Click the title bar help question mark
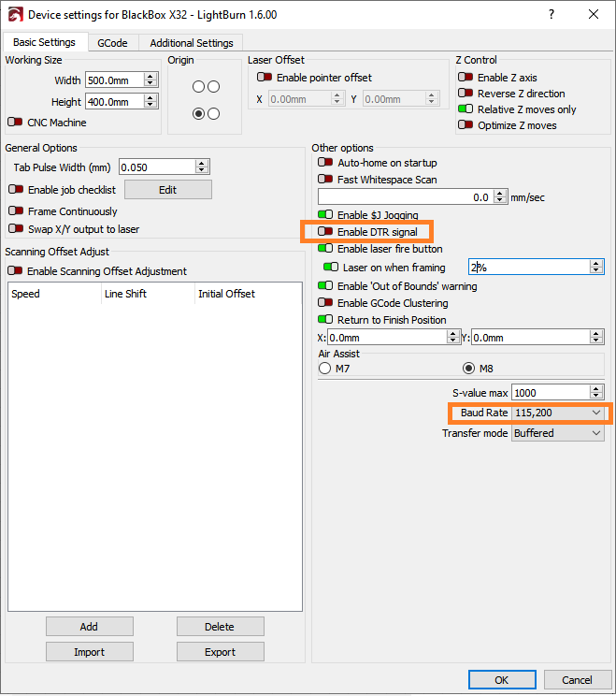 pyautogui.click(x=552, y=15)
